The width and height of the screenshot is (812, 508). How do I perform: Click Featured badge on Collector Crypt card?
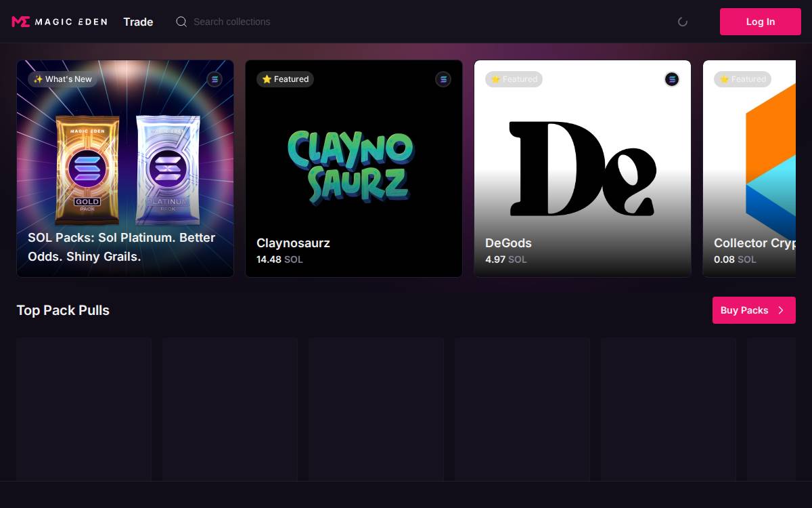click(742, 79)
